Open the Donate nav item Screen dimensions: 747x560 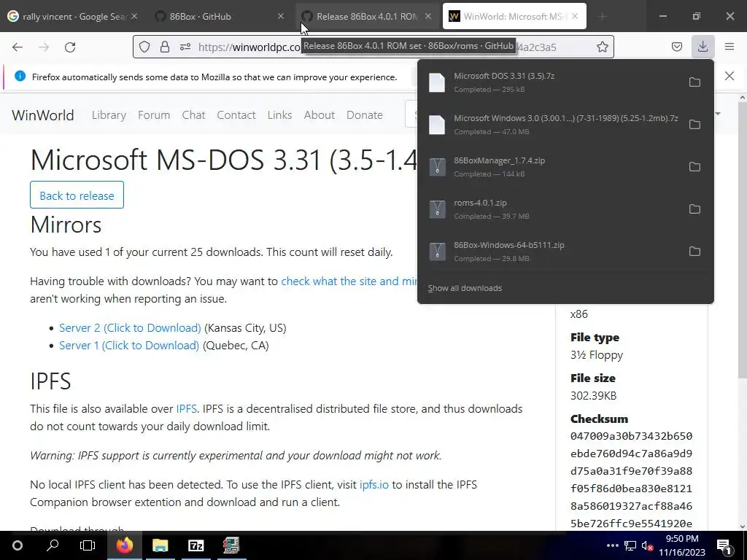(365, 115)
